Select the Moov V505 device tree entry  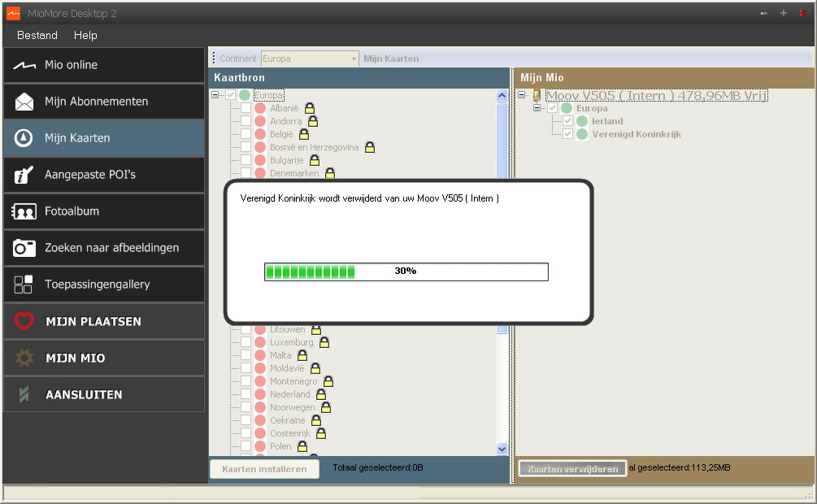coord(657,95)
